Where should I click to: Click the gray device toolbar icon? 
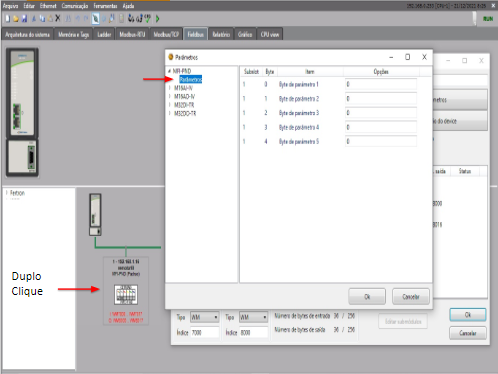click(x=121, y=18)
